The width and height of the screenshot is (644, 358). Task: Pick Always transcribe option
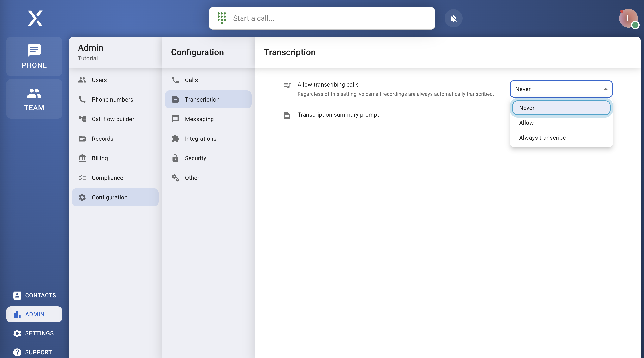[542, 138]
